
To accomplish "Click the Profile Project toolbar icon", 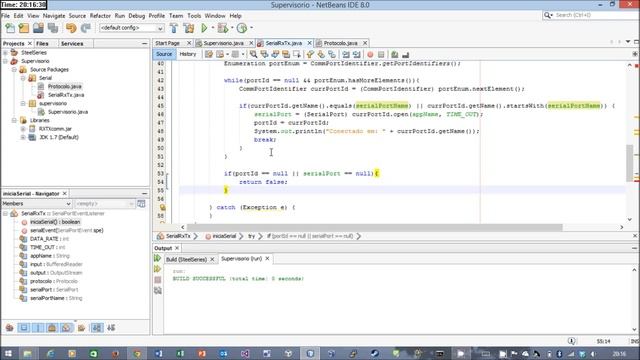I will [242, 28].
